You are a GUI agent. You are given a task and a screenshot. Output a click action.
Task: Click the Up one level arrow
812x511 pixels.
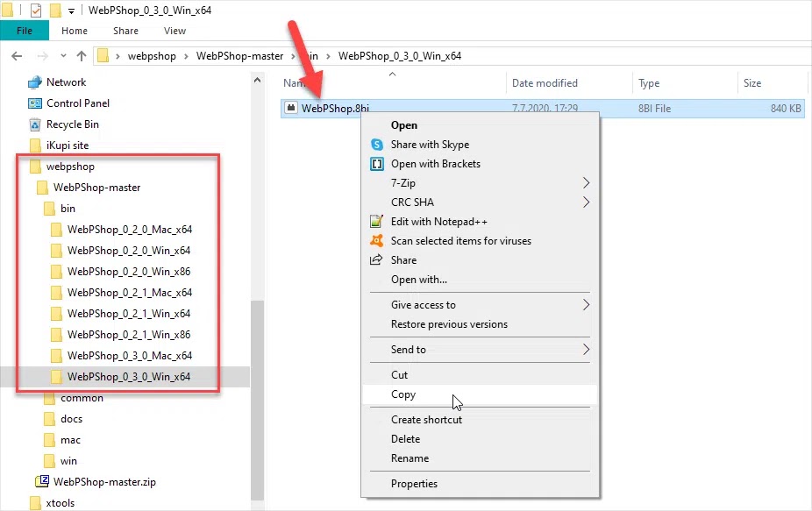point(82,56)
